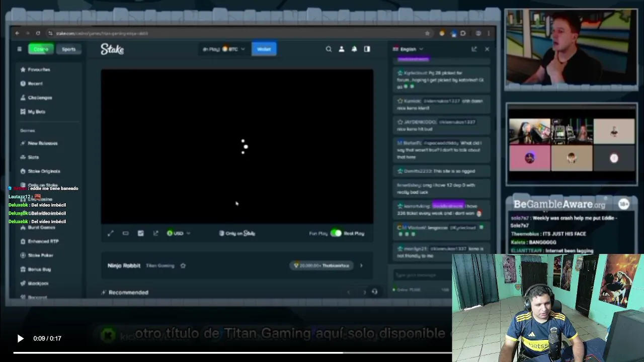This screenshot has height=362, width=644.
Task: Close the chat panel
Action: coord(487,49)
